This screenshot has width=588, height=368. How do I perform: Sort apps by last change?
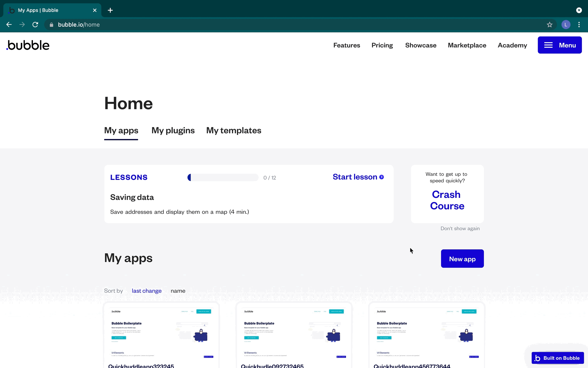click(x=146, y=291)
